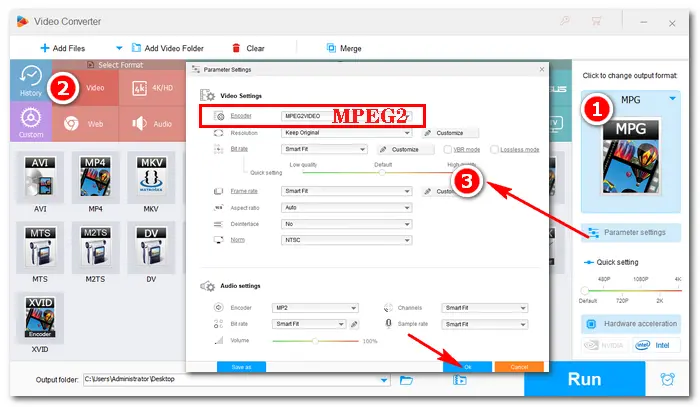Open the Aspect ratio Auto dropdown
Viewport: 700px width, 407px height.
click(x=346, y=208)
